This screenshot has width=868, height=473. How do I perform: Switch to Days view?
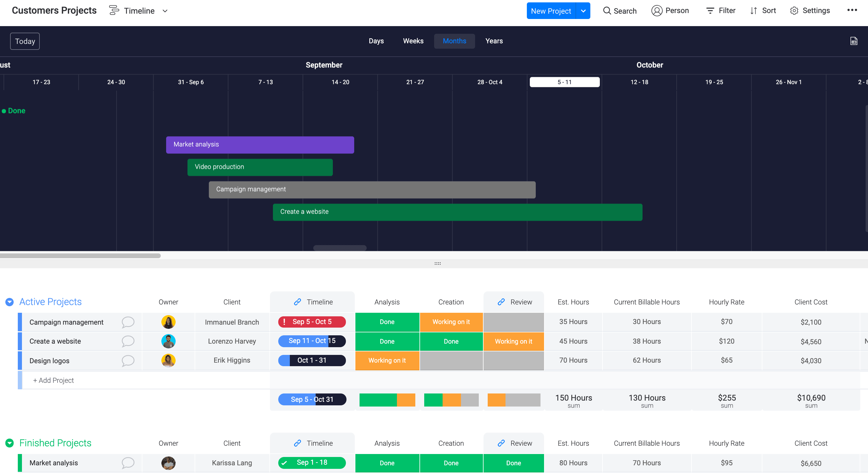(376, 41)
